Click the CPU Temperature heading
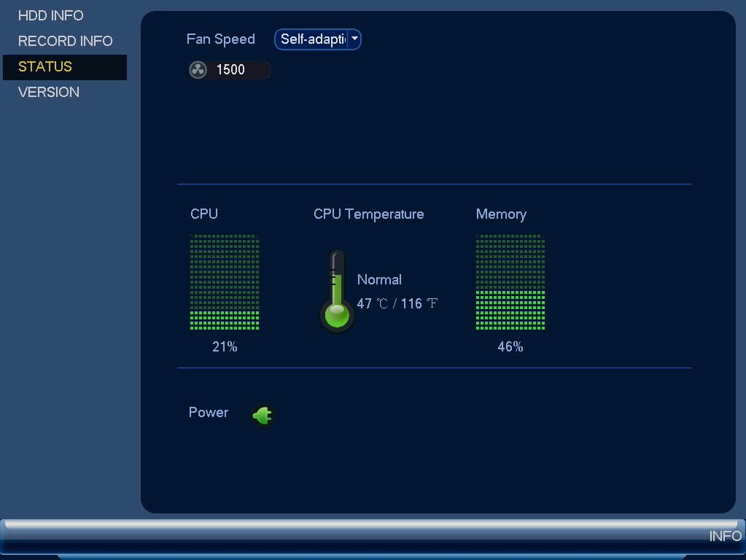Screen dimensions: 746x560 click(x=369, y=214)
